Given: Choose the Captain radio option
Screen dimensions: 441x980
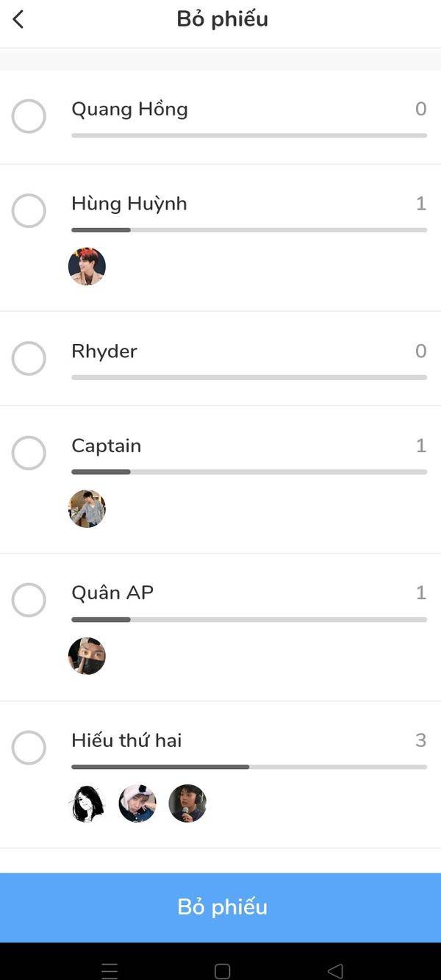Looking at the screenshot, I should 29,453.
